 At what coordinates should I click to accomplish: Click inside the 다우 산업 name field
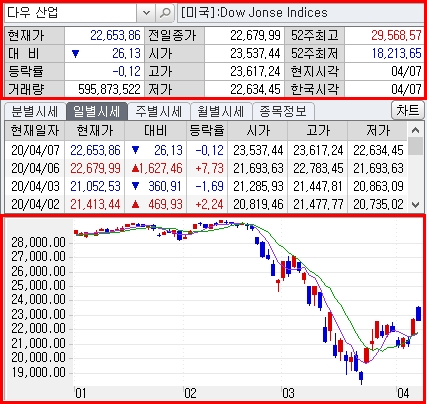(x=70, y=13)
